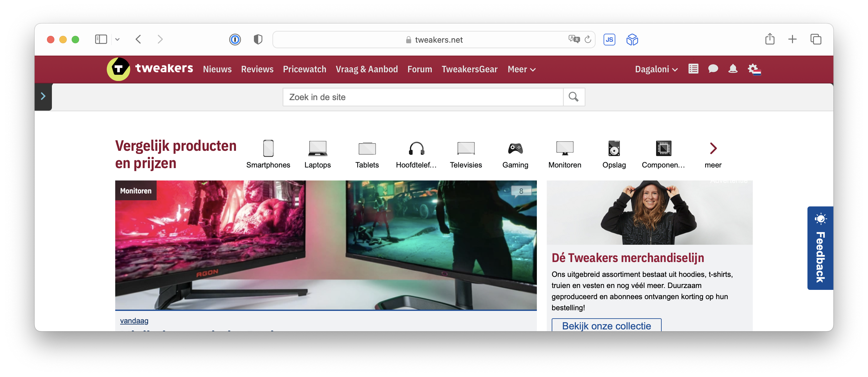Open the Opslag storage category icon
868x377 pixels.
pos(614,148)
